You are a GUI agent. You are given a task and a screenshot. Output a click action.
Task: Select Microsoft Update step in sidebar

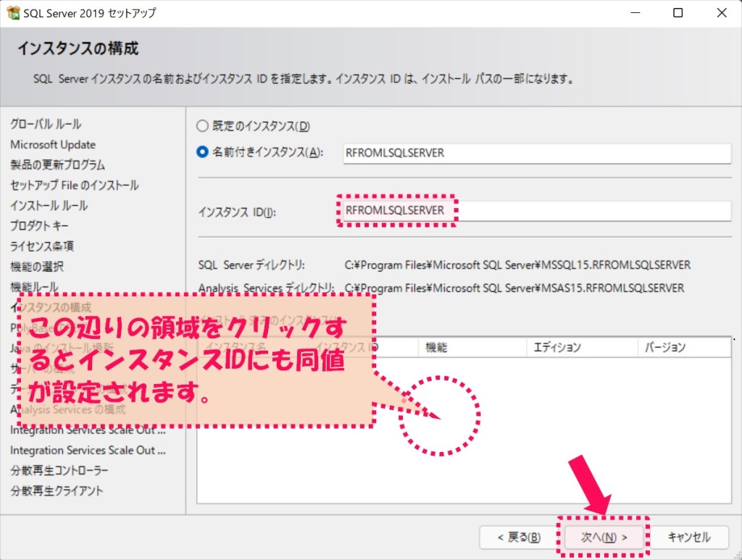pyautogui.click(x=53, y=144)
